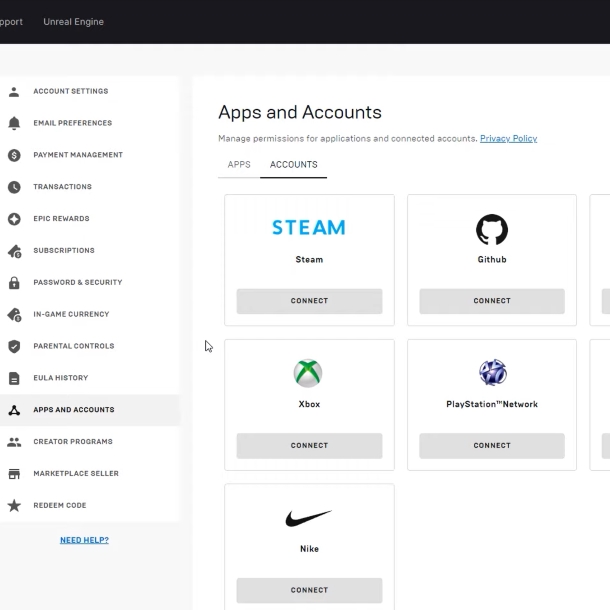This screenshot has height=610, width=610.
Task: Click the Transactions clock icon
Action: click(x=14, y=187)
